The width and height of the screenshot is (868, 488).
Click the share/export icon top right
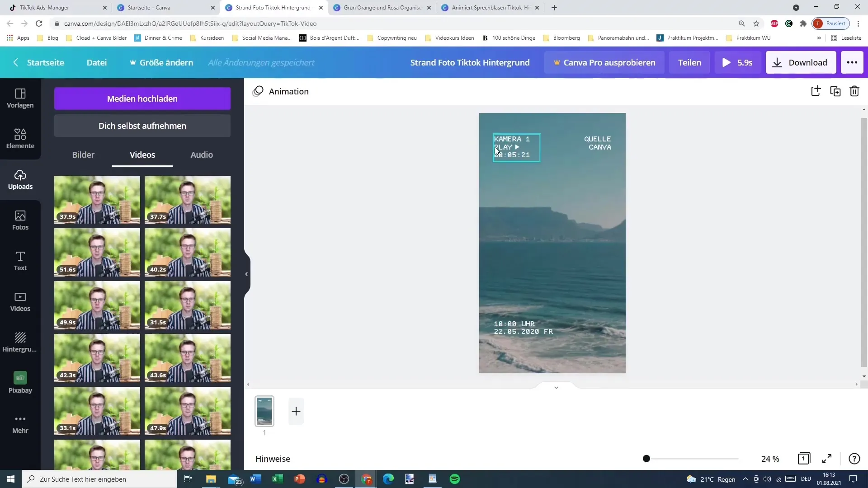[x=816, y=91]
